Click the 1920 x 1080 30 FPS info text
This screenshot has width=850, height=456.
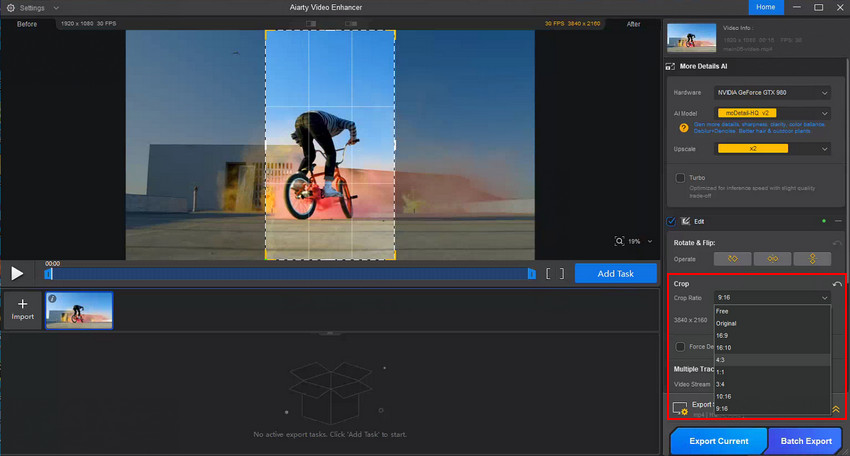point(88,24)
